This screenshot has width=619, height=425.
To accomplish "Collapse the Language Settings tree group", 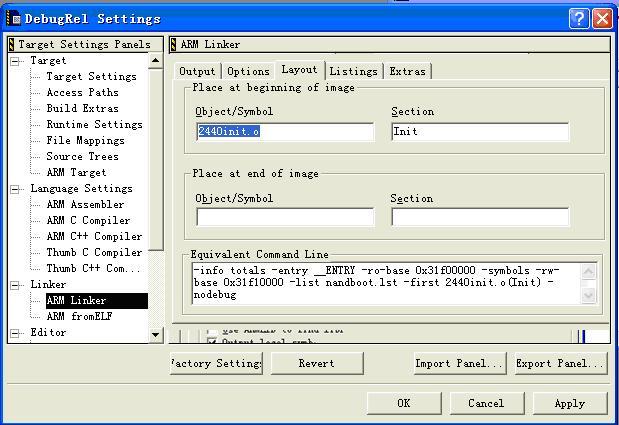I will pyautogui.click(x=15, y=189).
